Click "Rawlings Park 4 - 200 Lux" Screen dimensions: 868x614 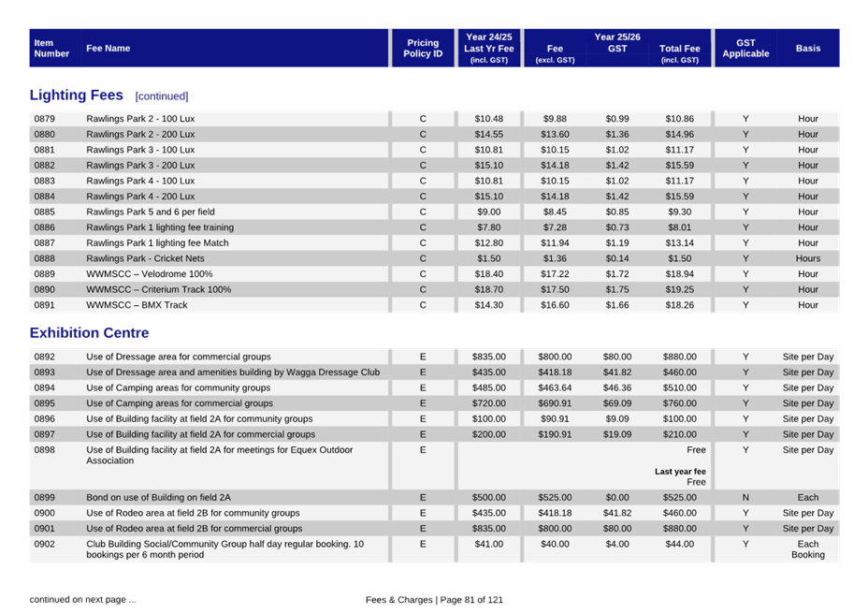pyautogui.click(x=140, y=197)
